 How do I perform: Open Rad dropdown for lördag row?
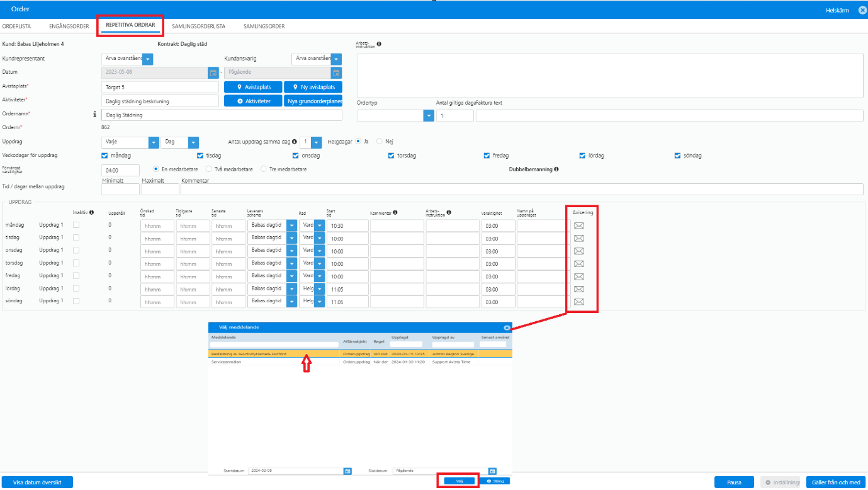coord(319,288)
